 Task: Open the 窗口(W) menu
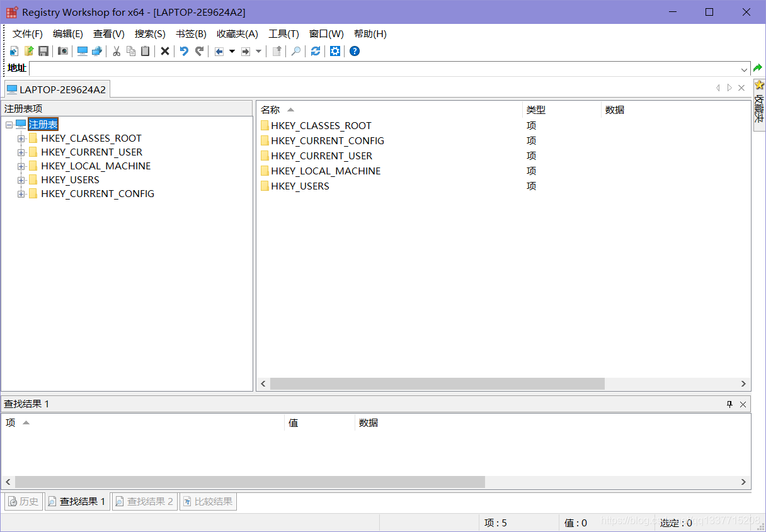click(x=326, y=34)
